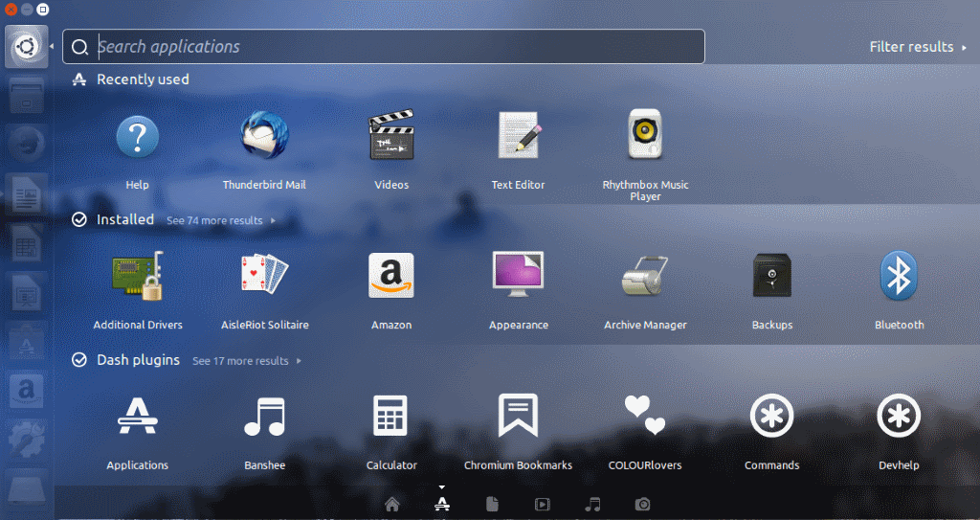Launch Thunderbird Mail
This screenshot has width=980, height=520.
[264, 136]
